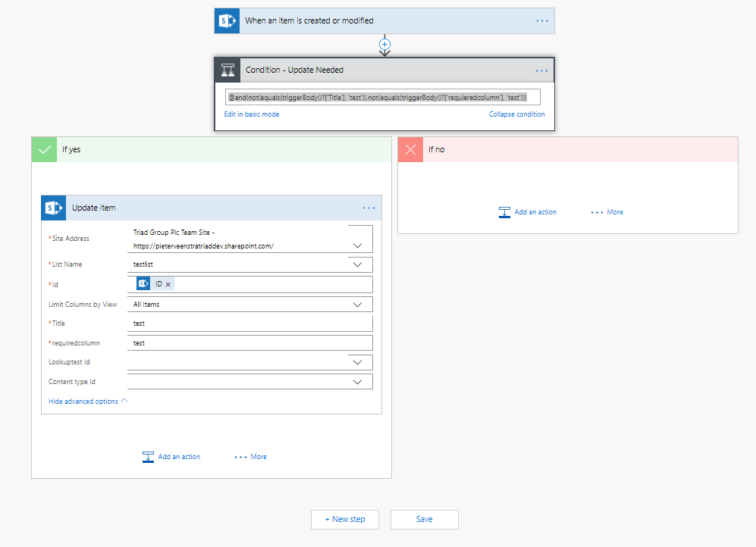The width and height of the screenshot is (756, 547).
Task: Click the condition expression text box
Action: [383, 97]
